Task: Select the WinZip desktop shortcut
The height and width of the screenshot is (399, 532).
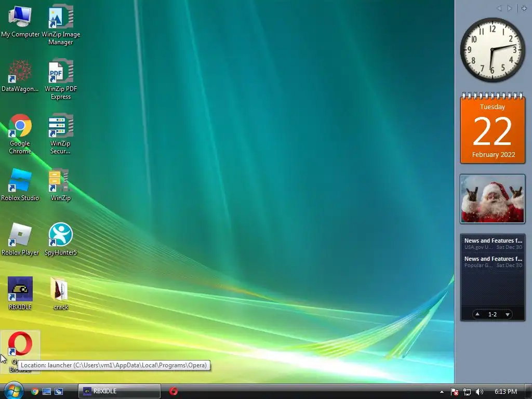Action: pos(61,185)
